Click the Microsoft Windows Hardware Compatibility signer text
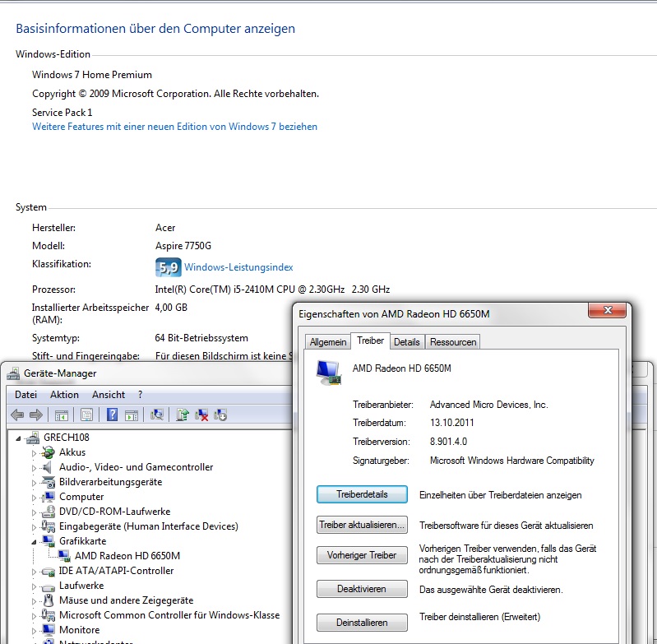 point(512,461)
